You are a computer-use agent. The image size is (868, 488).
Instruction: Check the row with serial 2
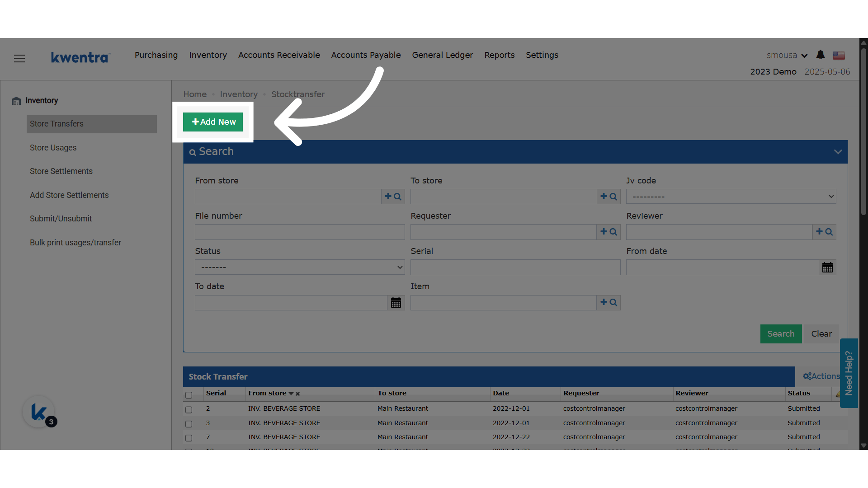[x=189, y=409]
